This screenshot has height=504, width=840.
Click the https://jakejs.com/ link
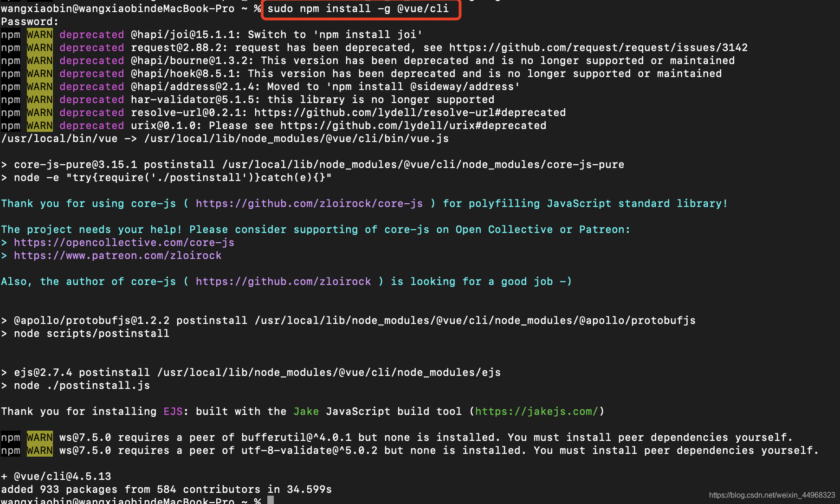[536, 412]
